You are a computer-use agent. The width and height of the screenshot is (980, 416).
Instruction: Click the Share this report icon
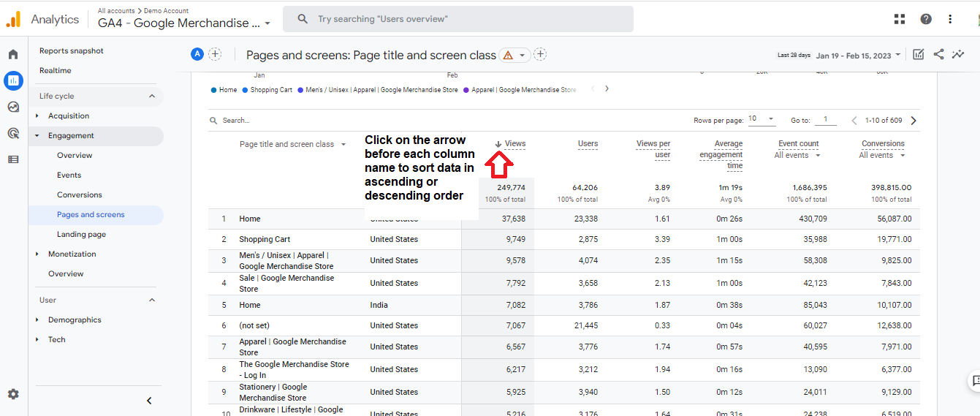coord(938,55)
